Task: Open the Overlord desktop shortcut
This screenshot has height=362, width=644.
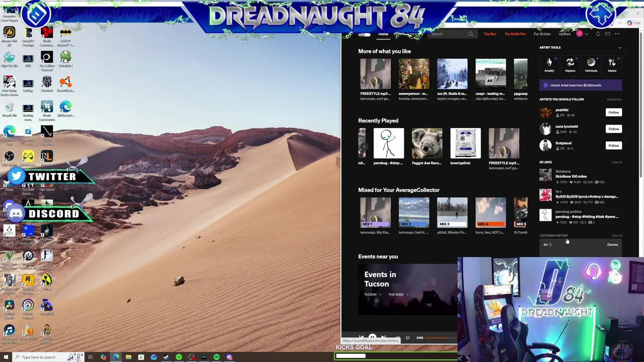Action: click(47, 84)
